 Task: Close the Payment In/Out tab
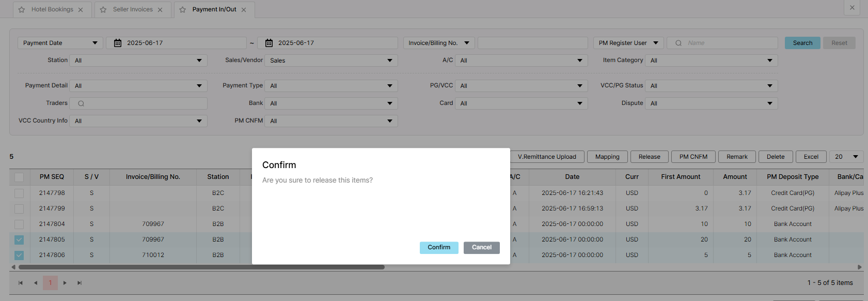coord(244,10)
